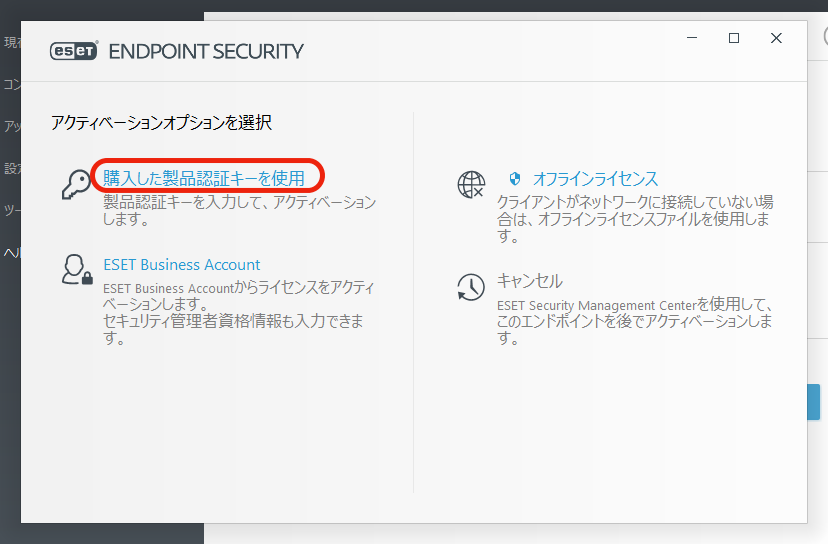Choose the オフラインライセンス option
Screen dimensions: 828x544
(x=595, y=179)
